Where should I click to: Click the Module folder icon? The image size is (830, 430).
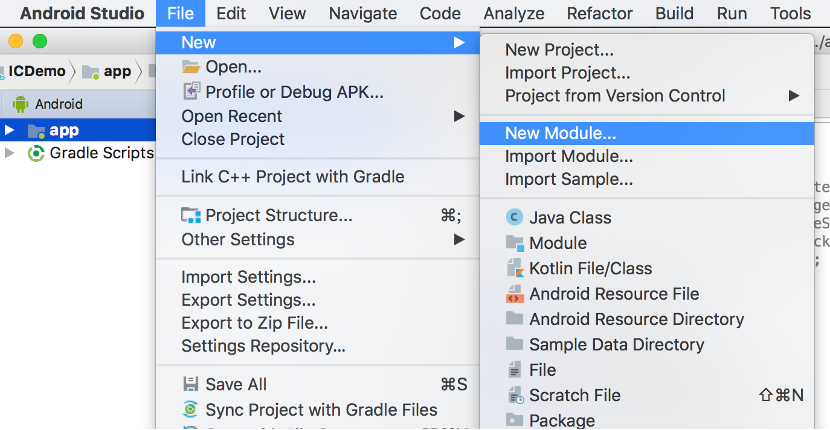(515, 243)
